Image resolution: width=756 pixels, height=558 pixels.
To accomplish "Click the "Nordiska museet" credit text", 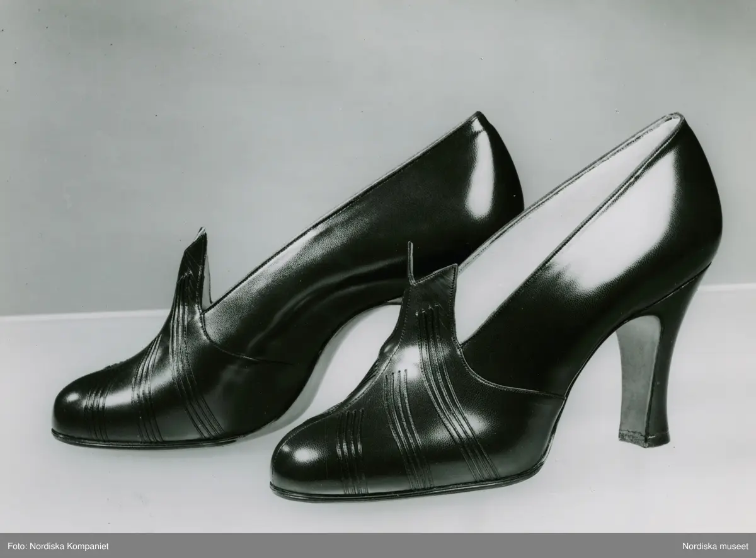I will (x=715, y=546).
